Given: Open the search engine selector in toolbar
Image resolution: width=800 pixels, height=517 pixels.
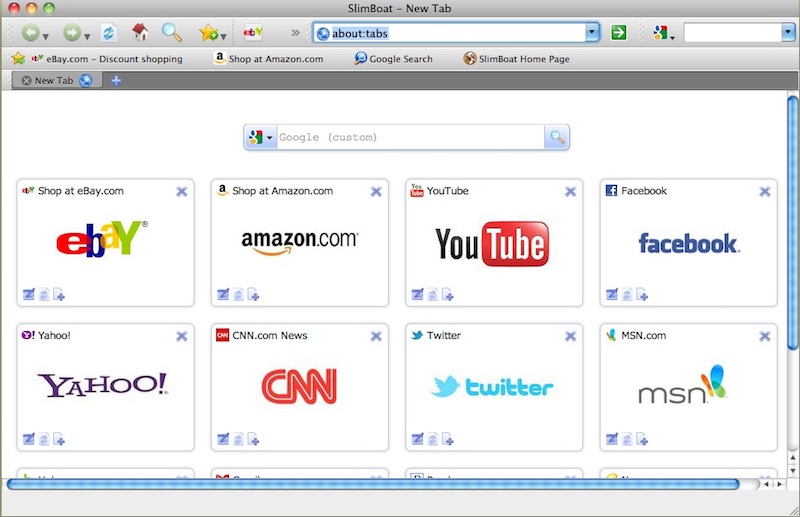Looking at the screenshot, I should coord(663,34).
